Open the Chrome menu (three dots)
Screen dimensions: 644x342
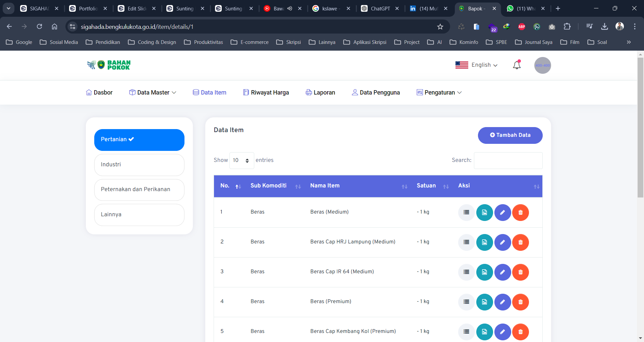(x=635, y=26)
